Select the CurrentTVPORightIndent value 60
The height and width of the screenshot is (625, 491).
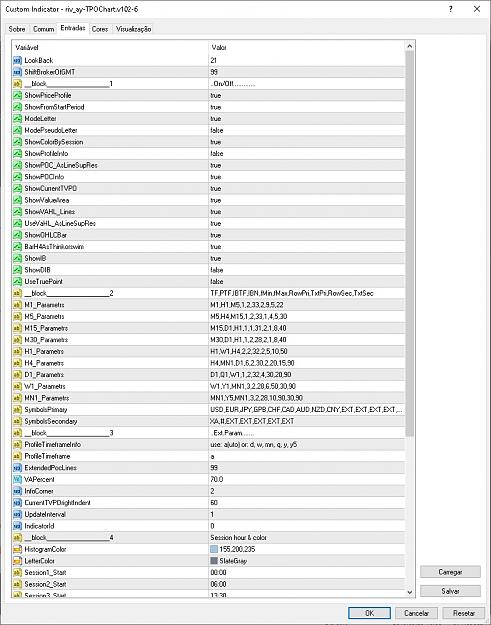(x=214, y=503)
